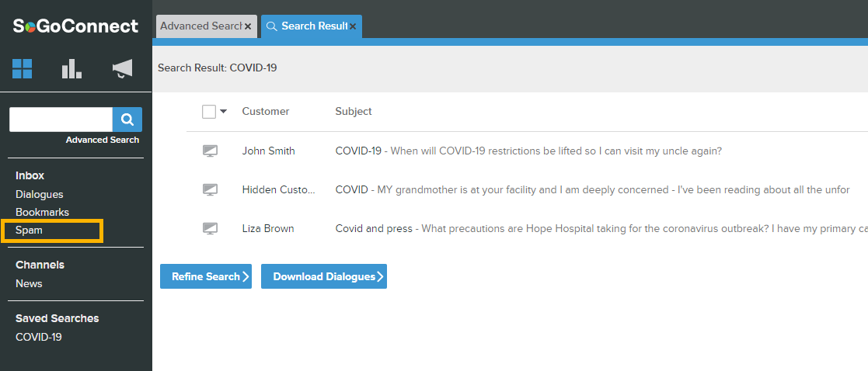Select the Search Result tab
Image resolution: width=868 pixels, height=371 pixels.
[x=312, y=26]
